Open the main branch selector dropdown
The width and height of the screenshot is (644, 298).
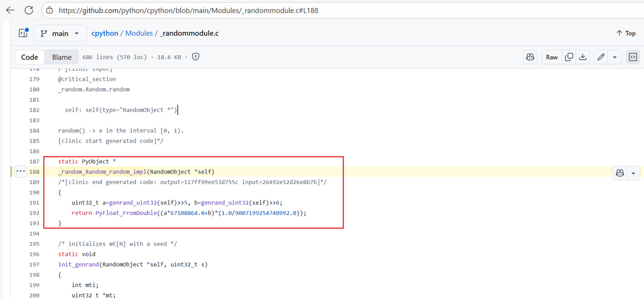(x=60, y=33)
